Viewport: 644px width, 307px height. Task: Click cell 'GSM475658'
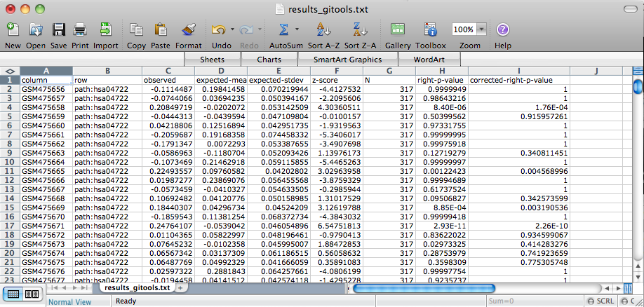tap(46, 107)
